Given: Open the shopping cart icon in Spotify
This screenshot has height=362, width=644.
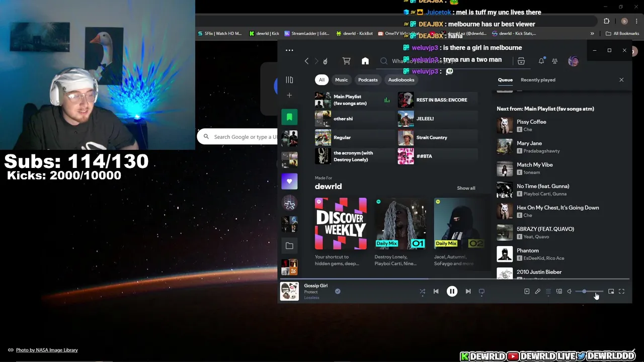Looking at the screenshot, I should pyautogui.click(x=346, y=61).
